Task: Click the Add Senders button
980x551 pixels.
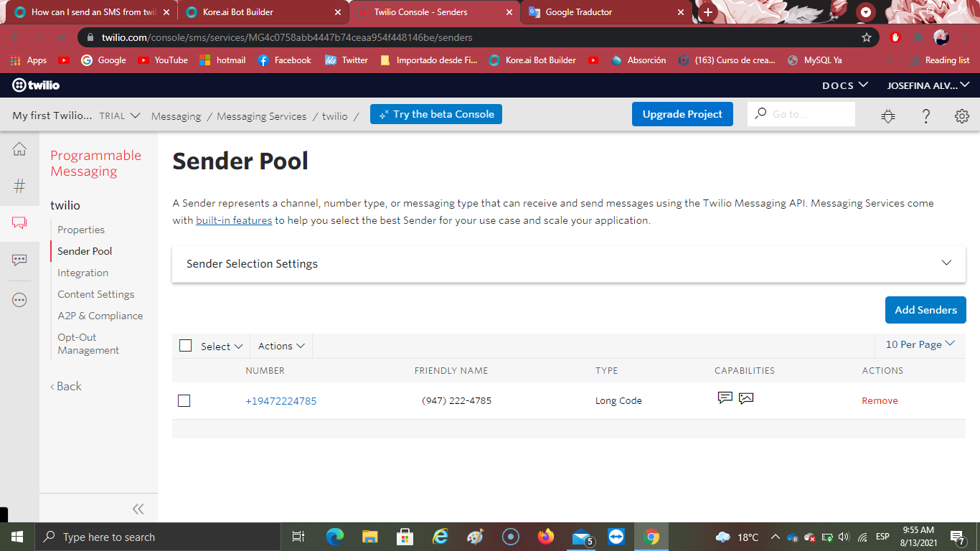Action: 925,310
